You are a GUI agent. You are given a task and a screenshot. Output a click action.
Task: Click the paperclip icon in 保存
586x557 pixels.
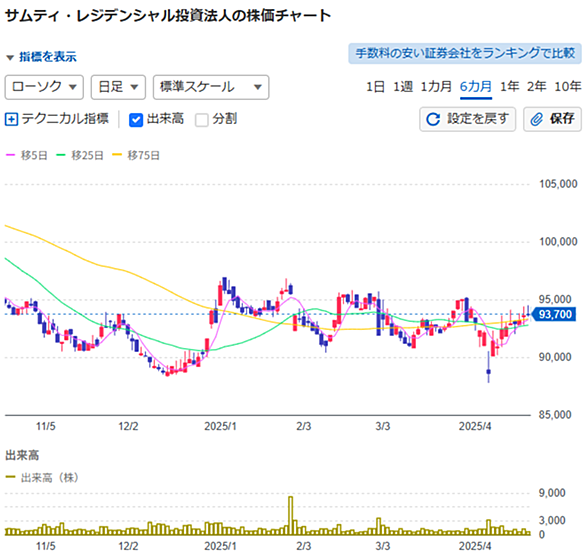point(537,120)
